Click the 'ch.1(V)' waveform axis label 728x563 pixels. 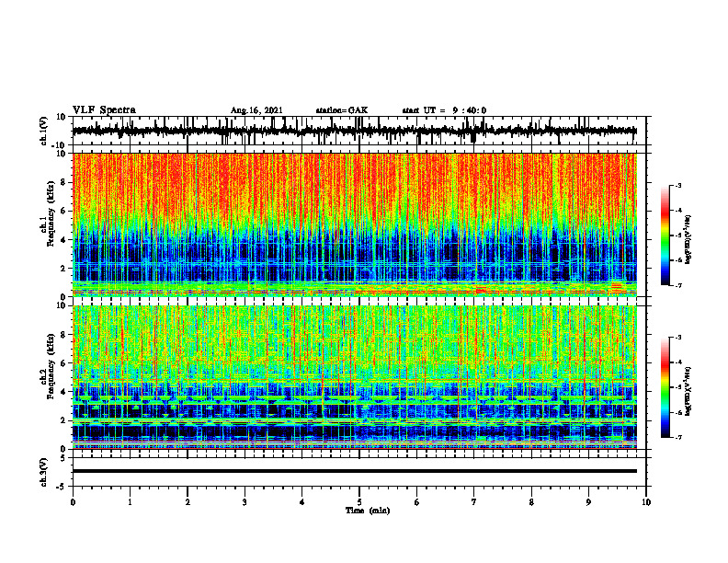tap(44, 131)
